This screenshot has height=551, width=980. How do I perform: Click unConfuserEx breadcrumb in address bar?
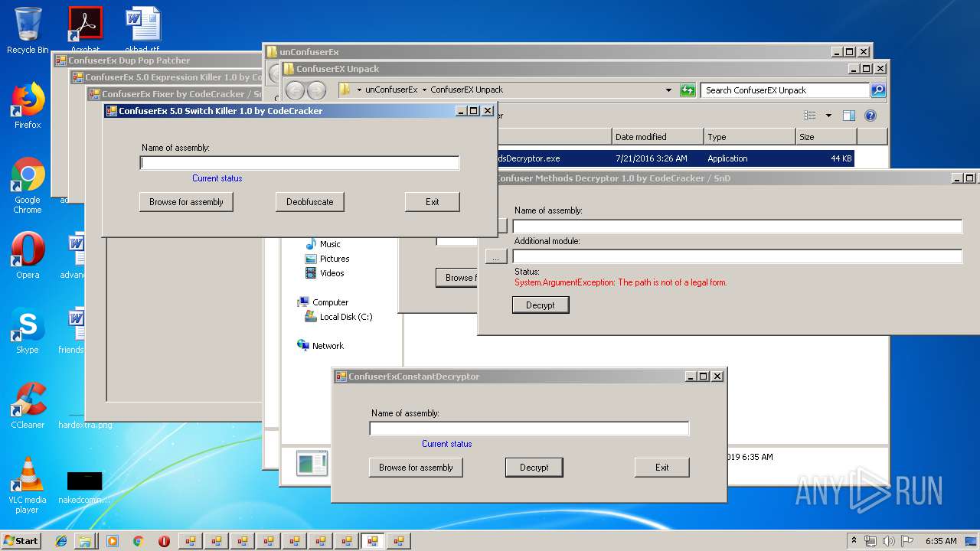[x=391, y=90]
